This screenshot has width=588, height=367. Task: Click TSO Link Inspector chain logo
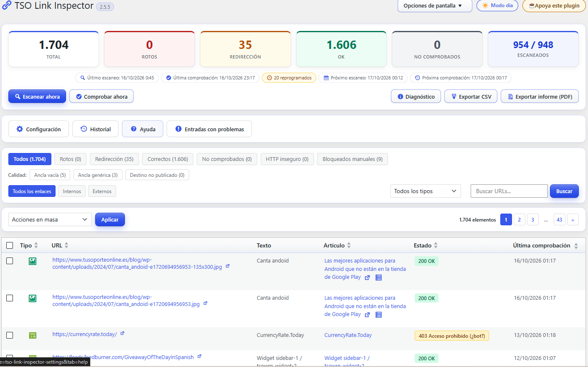pyautogui.click(x=6, y=5)
